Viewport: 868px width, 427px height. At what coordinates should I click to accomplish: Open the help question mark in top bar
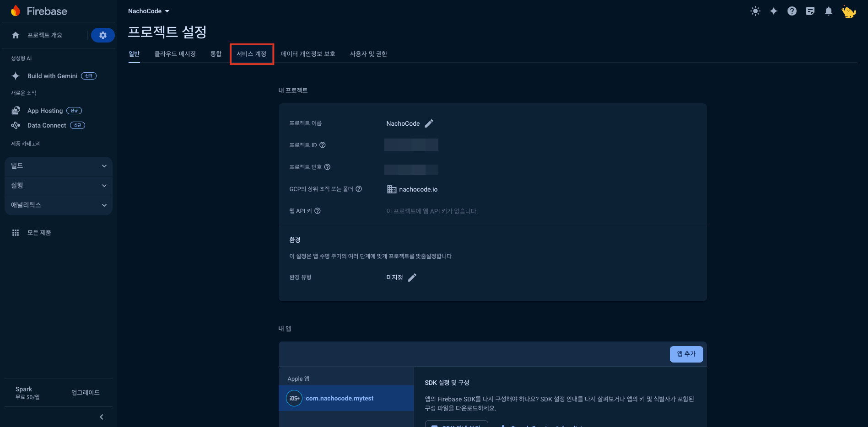(792, 11)
